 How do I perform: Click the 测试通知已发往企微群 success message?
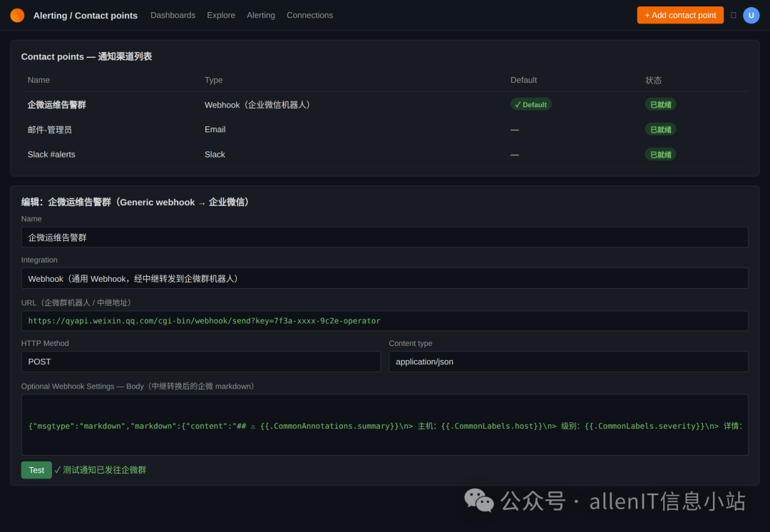click(x=101, y=470)
